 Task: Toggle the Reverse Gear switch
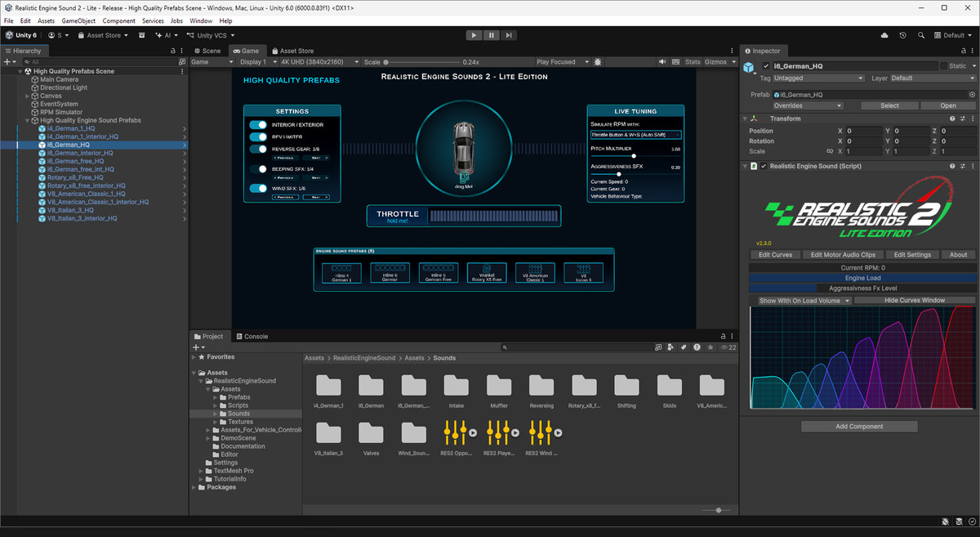[258, 149]
